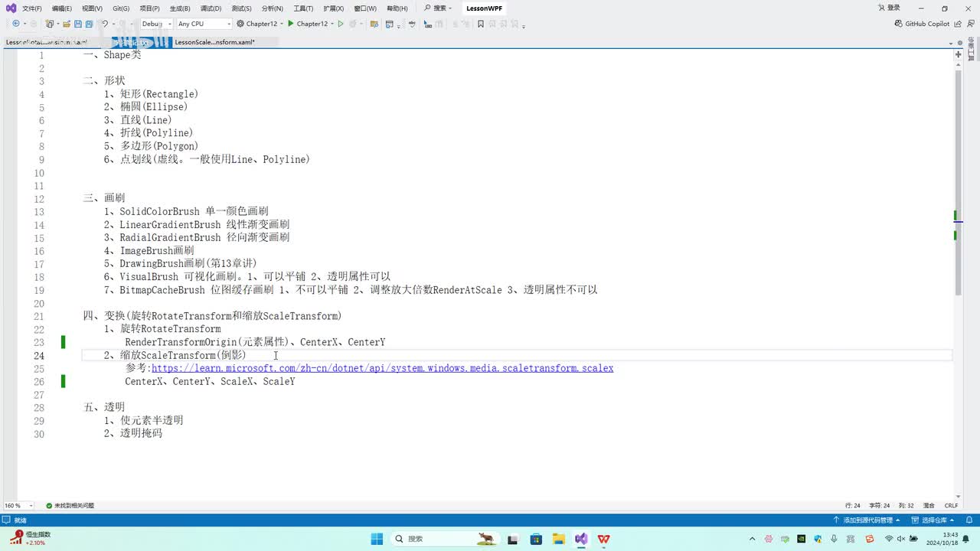Open the 160 % zoom level dropdown

point(18,505)
